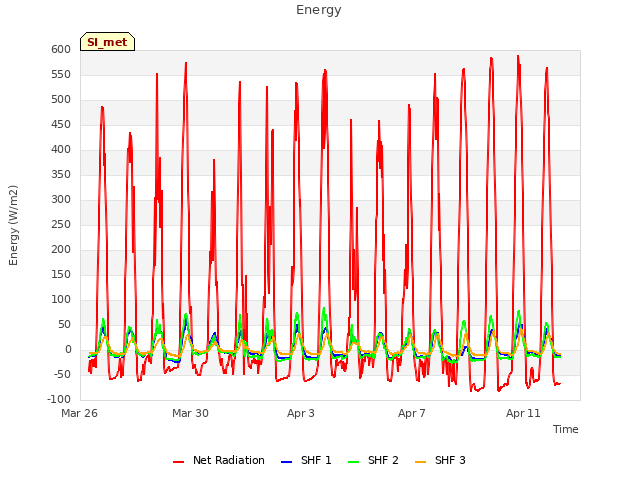Click the 450 y-axis tick label

(61, 124)
